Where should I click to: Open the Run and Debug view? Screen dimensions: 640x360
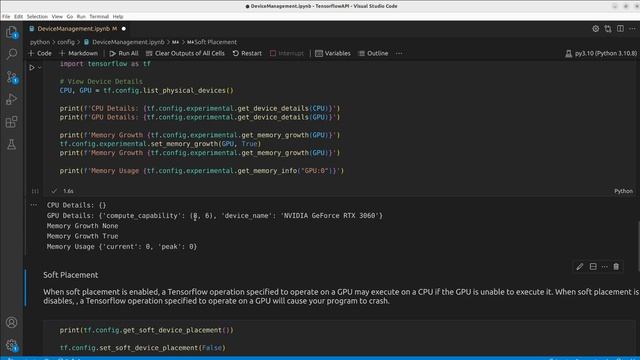(x=11, y=99)
